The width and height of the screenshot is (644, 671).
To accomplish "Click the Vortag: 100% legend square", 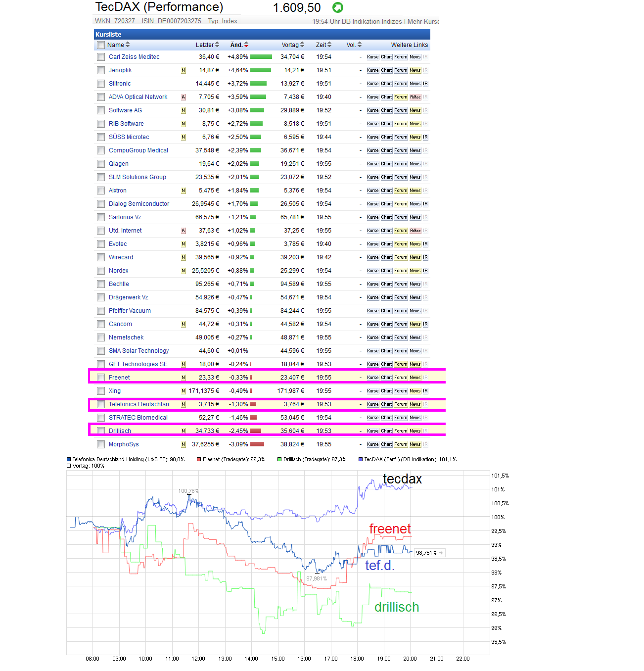I will pos(69,466).
